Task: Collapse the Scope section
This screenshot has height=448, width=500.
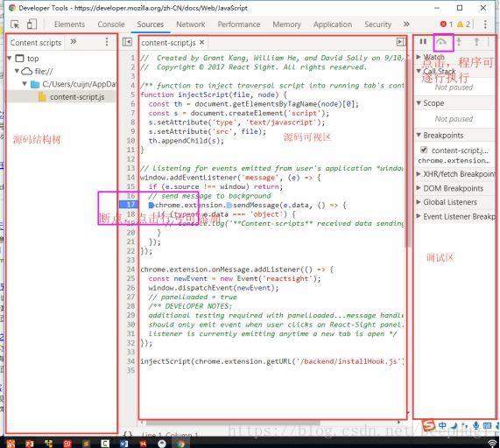Action: pos(419,103)
